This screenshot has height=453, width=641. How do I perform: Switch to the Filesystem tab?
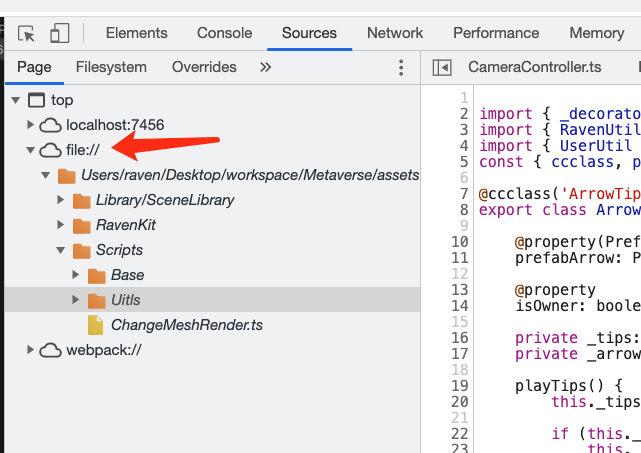[111, 68]
